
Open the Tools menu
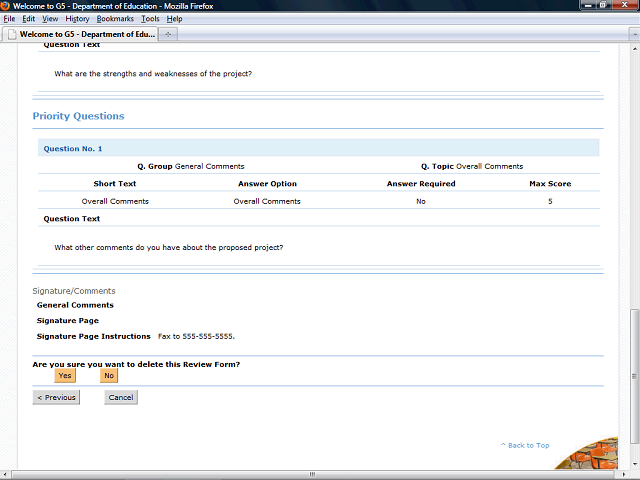(x=150, y=19)
